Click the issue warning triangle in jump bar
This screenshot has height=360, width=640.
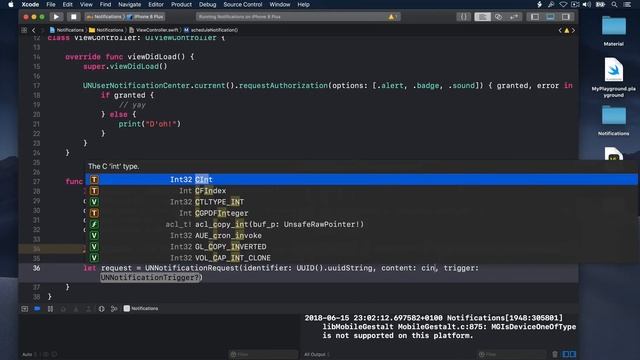[x=567, y=30]
